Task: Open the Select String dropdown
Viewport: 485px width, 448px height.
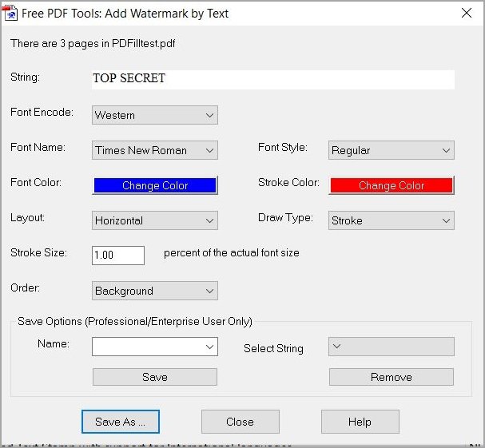Action: point(391,347)
